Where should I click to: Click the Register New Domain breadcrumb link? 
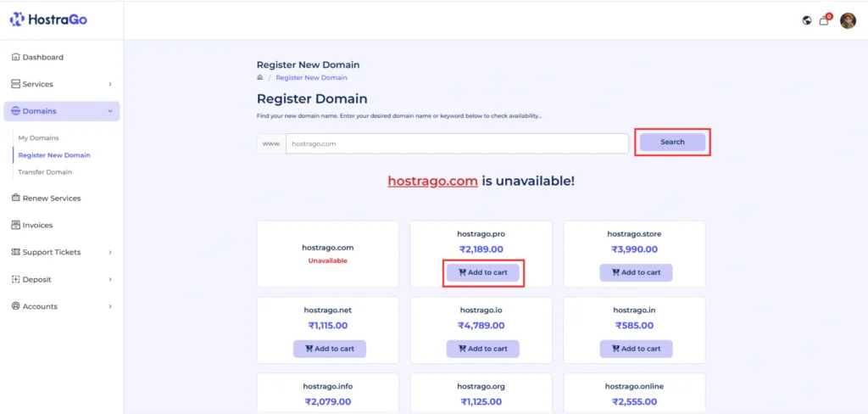click(x=312, y=77)
